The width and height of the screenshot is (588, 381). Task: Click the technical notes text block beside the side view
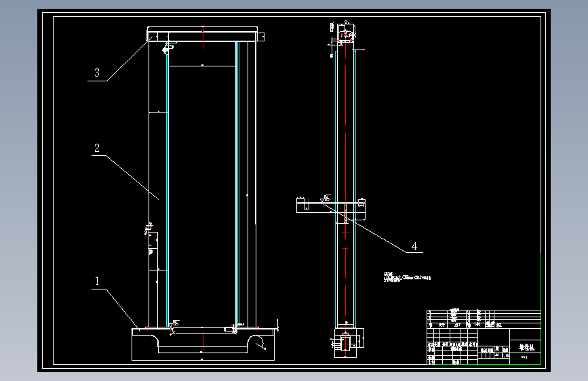tap(407, 277)
